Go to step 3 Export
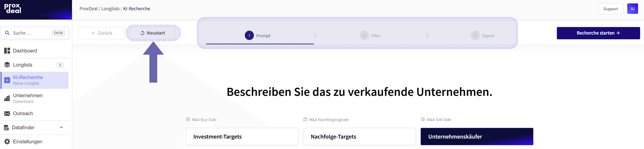 482,35
